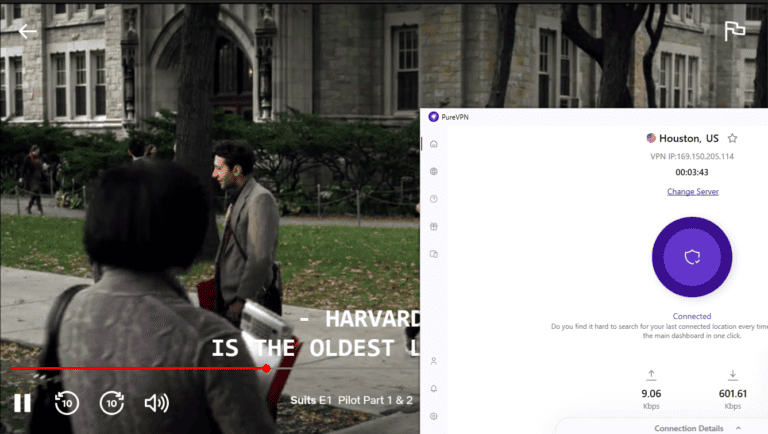Go back using the arrow icon
768x434 pixels.
tap(27, 31)
